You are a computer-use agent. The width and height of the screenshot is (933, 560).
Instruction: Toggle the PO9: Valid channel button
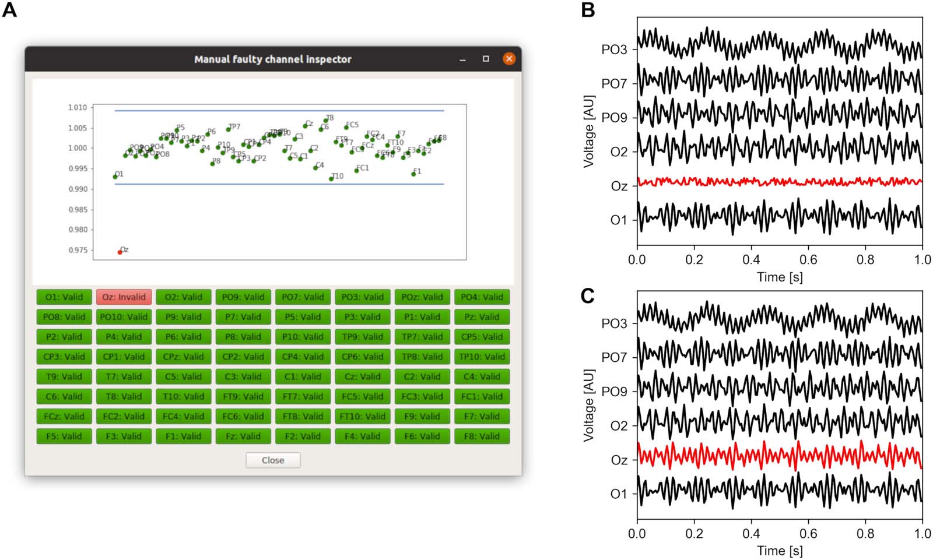(x=243, y=297)
